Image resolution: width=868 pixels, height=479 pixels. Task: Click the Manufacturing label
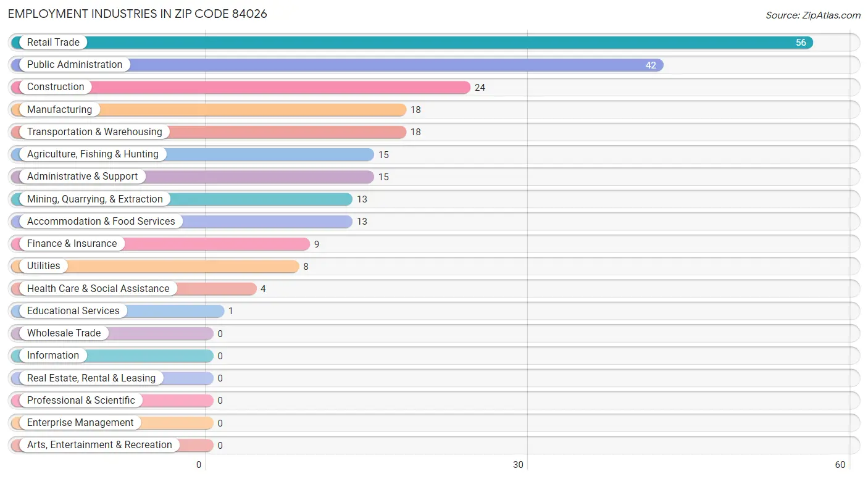(59, 109)
